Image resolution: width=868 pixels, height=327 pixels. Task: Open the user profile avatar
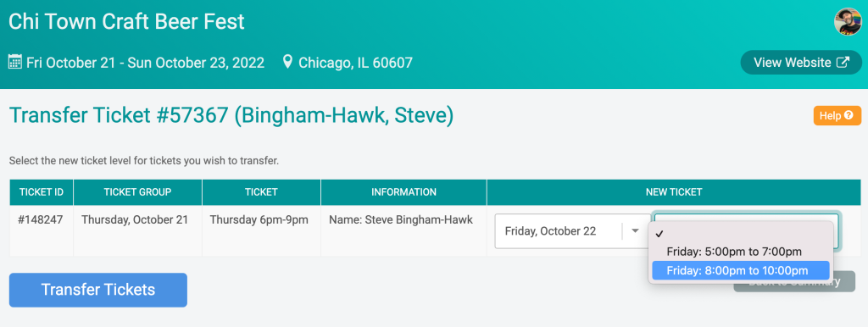[x=848, y=22]
